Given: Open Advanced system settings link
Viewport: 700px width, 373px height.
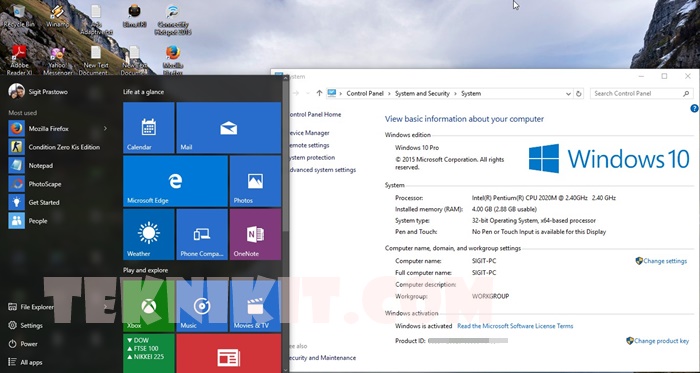Looking at the screenshot, I should (322, 170).
